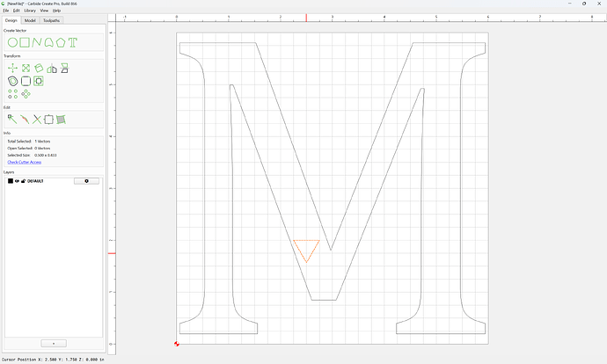Open the Corner tool
607x364 pixels.
(x=26, y=81)
